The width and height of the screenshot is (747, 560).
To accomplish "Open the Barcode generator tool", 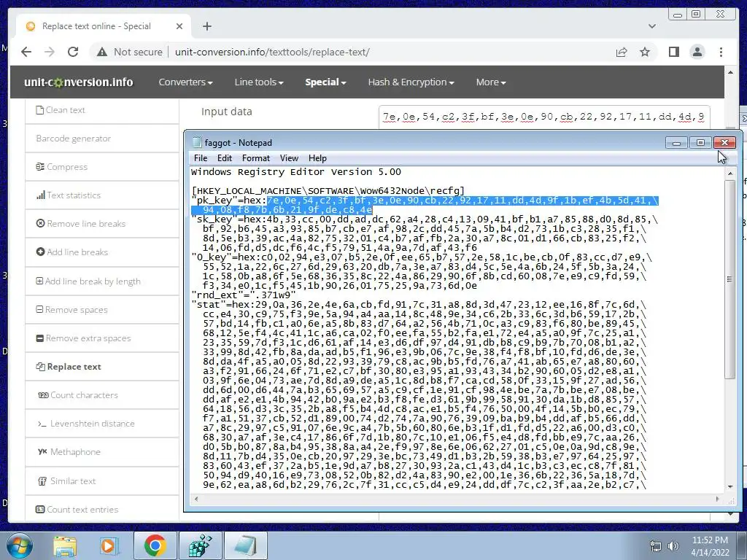I will (x=102, y=139).
